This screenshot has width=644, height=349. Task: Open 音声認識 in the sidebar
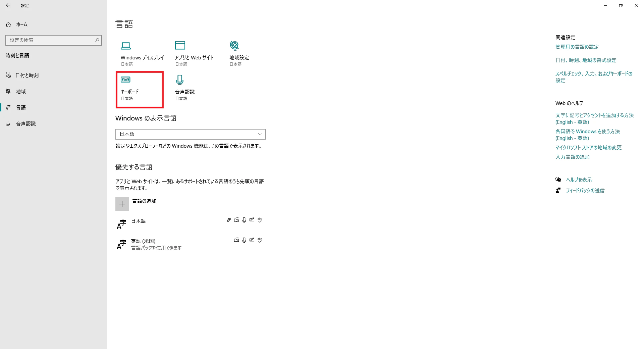(26, 123)
